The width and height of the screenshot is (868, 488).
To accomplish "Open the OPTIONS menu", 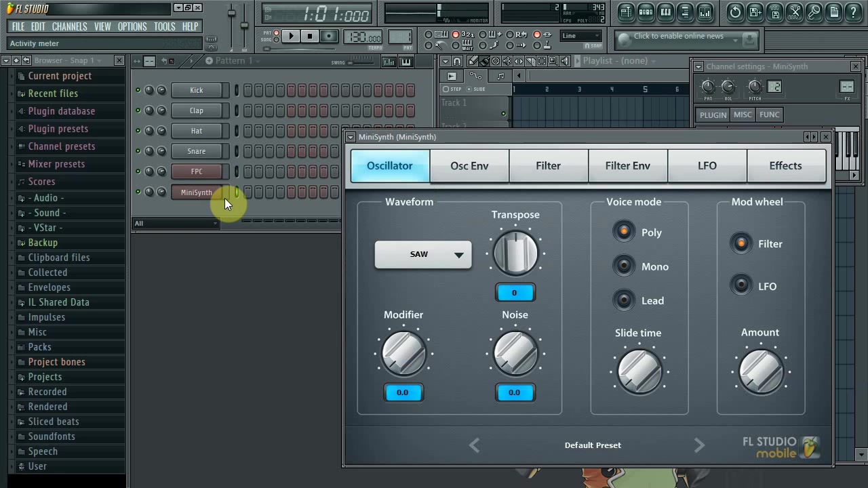I will [x=132, y=26].
